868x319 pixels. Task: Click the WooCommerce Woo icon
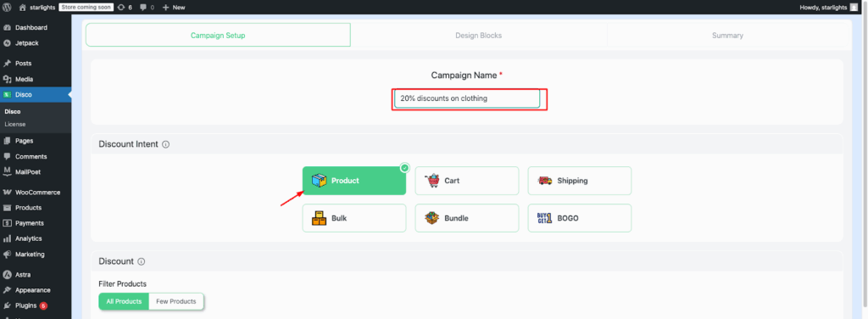pos(7,193)
